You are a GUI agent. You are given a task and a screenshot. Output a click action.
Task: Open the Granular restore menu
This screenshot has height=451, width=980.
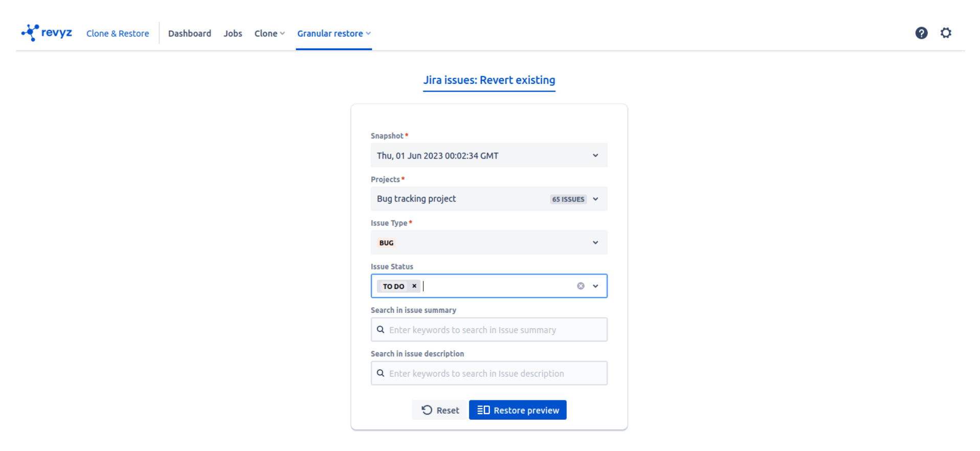coord(333,34)
